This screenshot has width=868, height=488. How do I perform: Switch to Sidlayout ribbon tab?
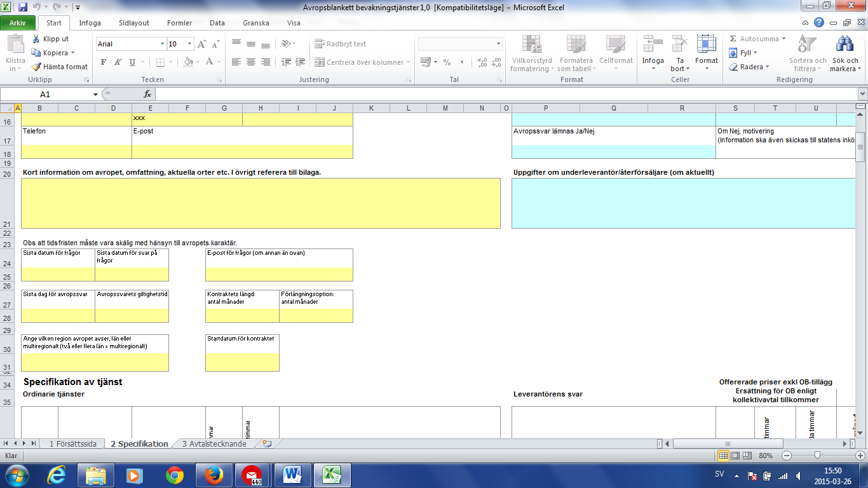click(134, 23)
